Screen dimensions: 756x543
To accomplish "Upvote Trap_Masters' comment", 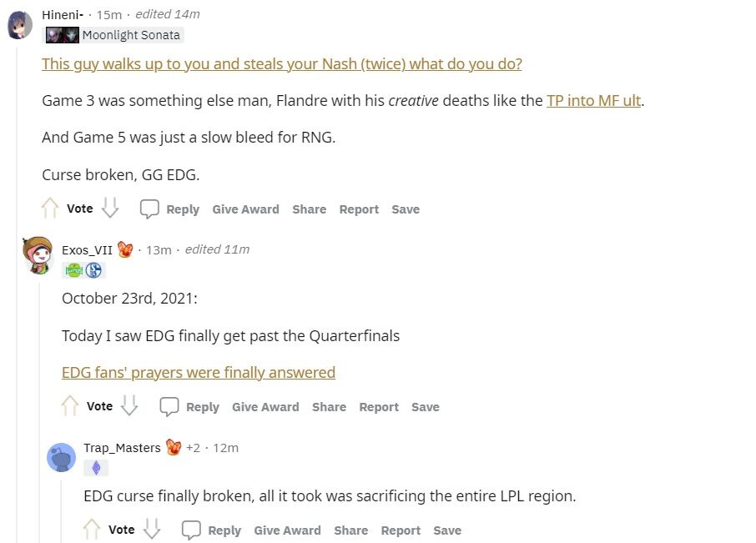I will point(92,529).
